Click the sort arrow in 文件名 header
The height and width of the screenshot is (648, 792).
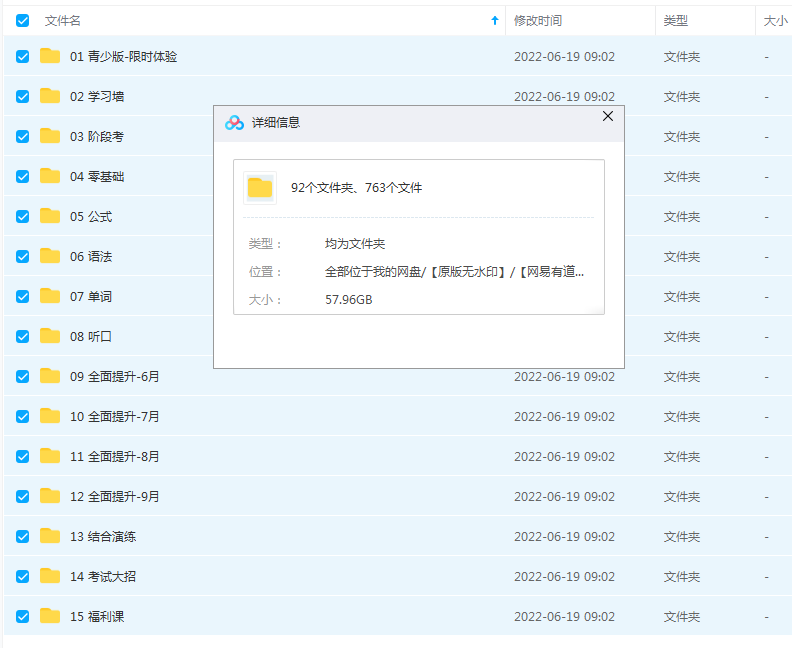(495, 21)
